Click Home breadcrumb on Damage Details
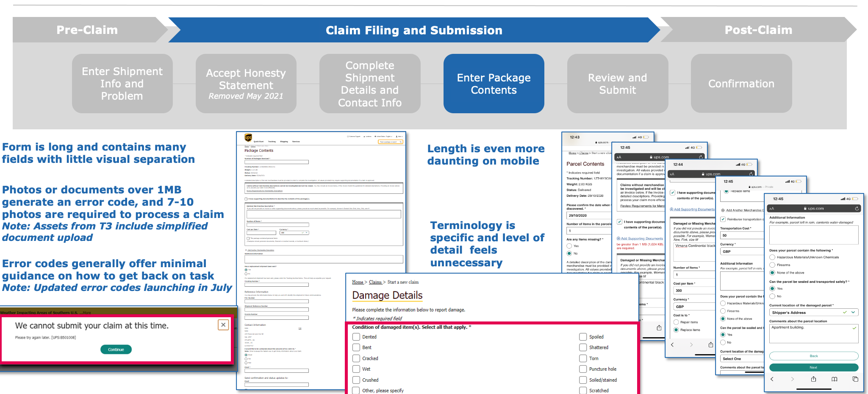 [x=358, y=282]
